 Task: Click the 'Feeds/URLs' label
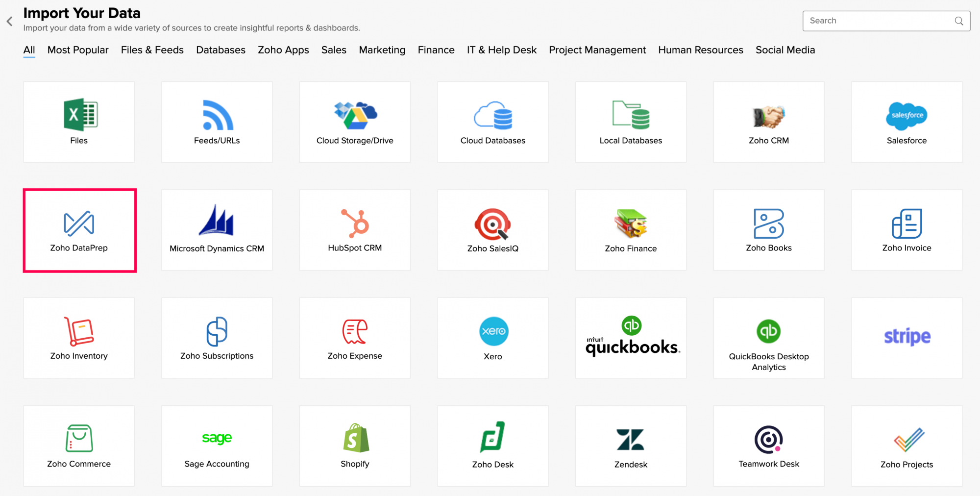pyautogui.click(x=217, y=141)
